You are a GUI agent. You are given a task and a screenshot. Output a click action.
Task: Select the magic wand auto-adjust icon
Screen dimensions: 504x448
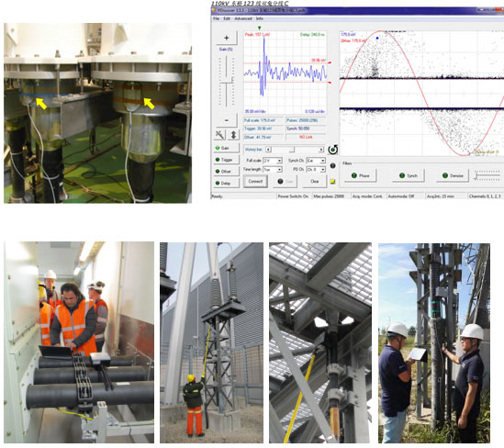pos(220,135)
